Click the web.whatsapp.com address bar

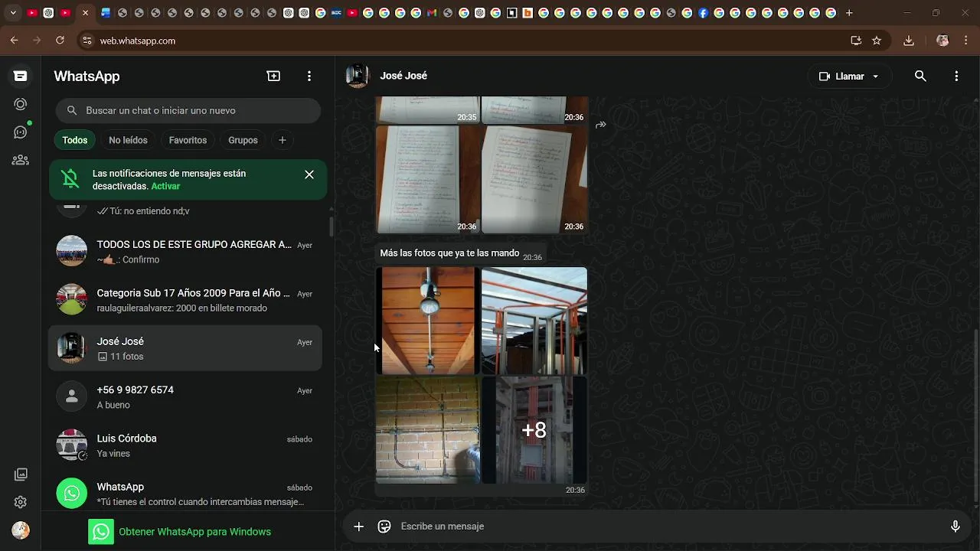point(459,41)
